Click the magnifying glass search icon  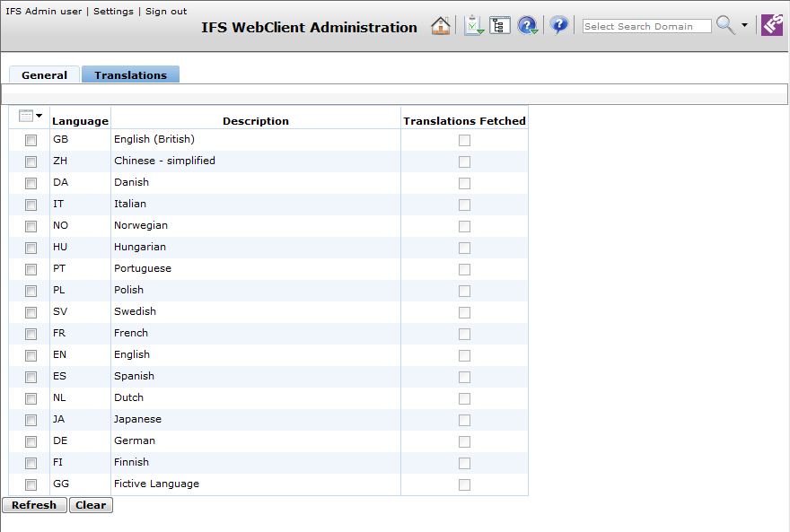click(725, 24)
